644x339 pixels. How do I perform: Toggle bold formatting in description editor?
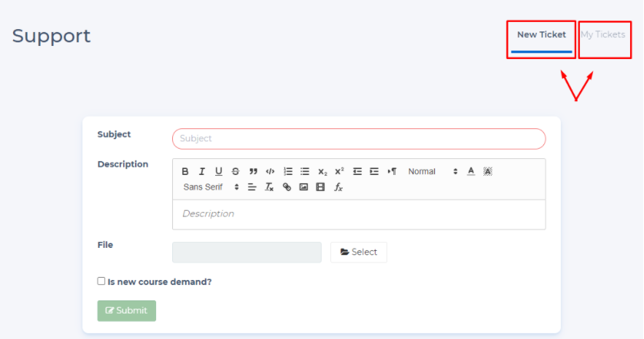185,171
